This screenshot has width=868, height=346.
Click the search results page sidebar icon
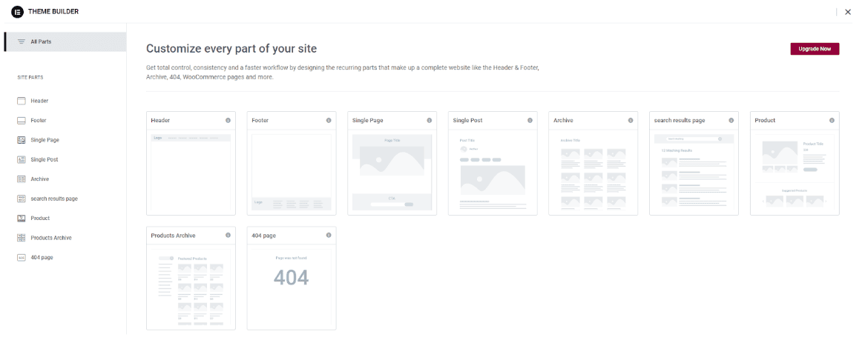(x=22, y=199)
